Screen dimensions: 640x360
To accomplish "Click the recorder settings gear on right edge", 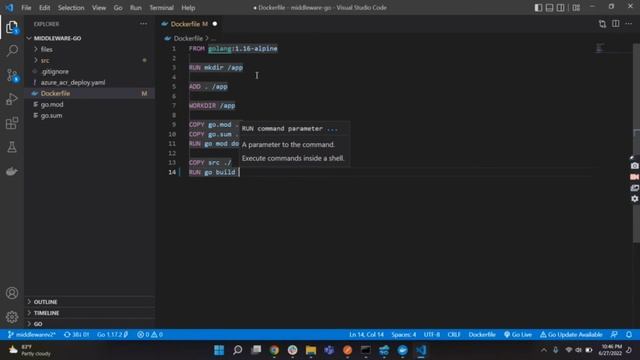I will pos(634,199).
